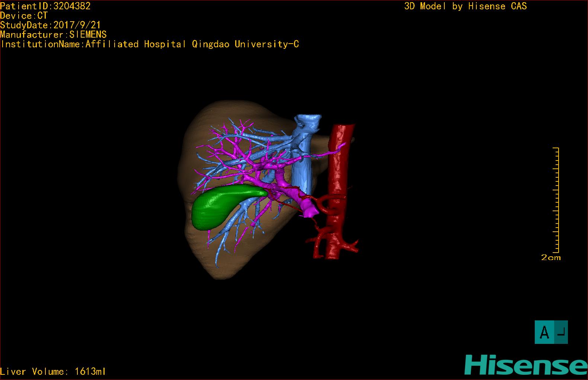Click the StudyDate:2017/9/21 label
The width and height of the screenshot is (588, 380).
(x=51, y=25)
